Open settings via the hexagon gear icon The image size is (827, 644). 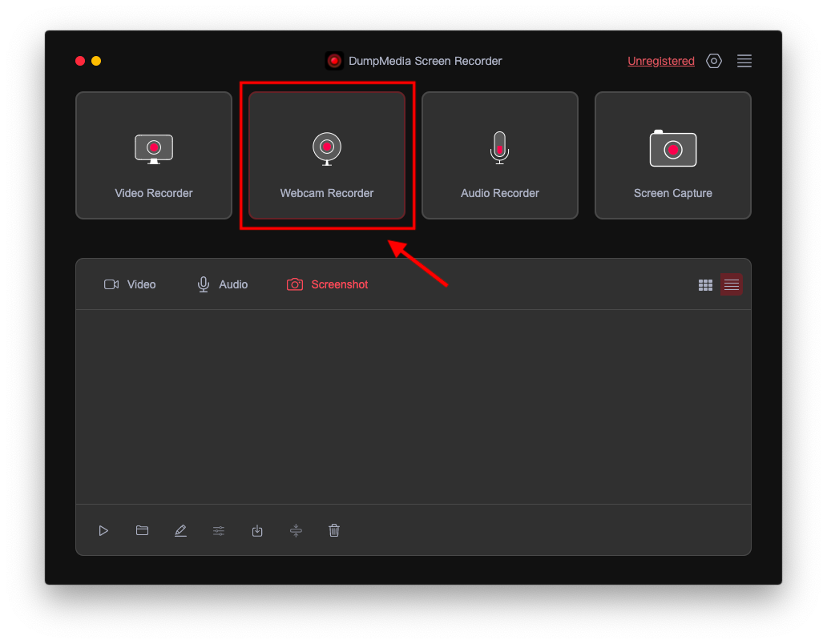713,61
